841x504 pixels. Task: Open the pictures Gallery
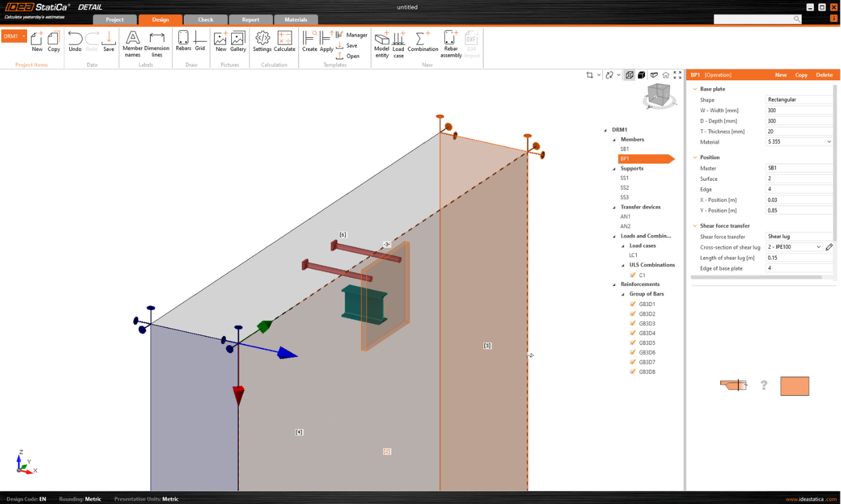click(238, 40)
